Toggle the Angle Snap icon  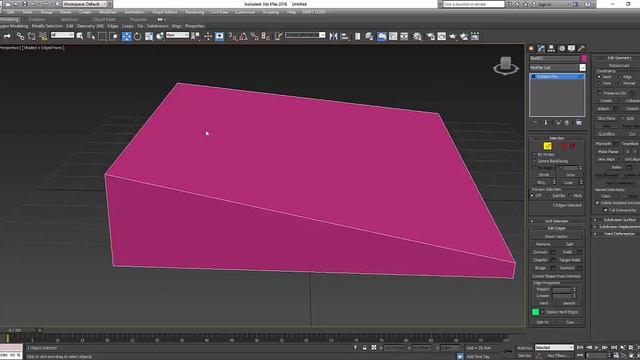coord(243,37)
